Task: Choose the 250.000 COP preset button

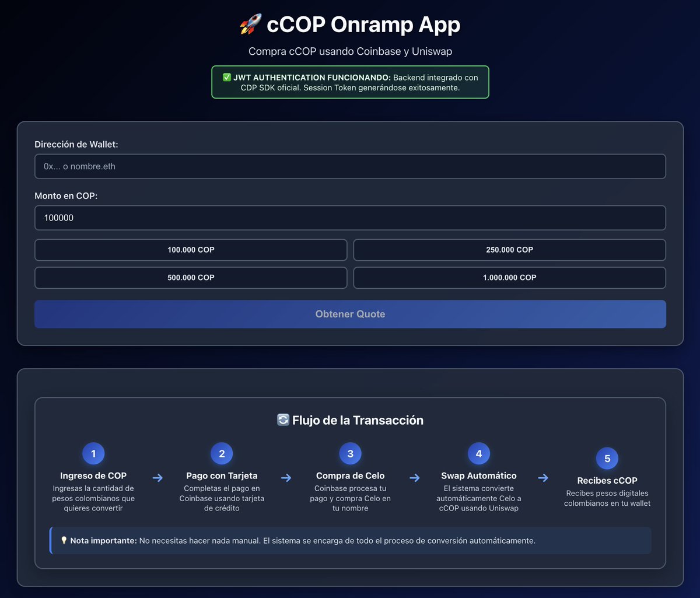Action: (x=509, y=250)
